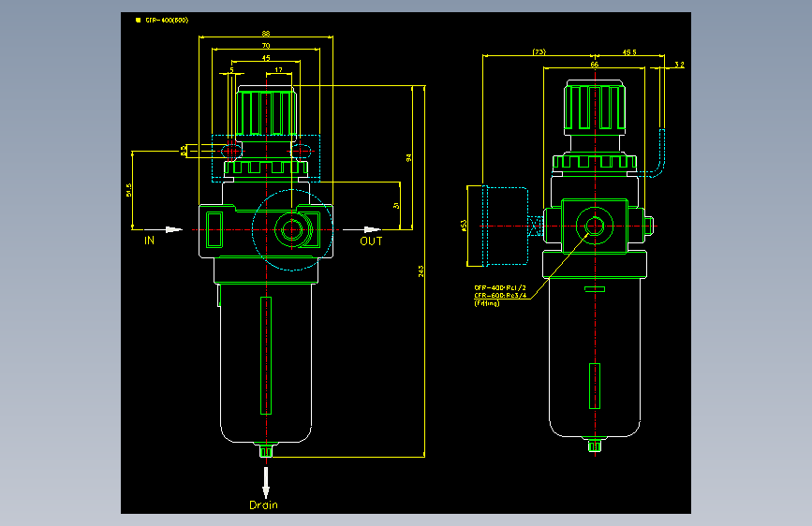Click the IN port label
Viewport: 812px width, 526px height.
pyautogui.click(x=149, y=241)
